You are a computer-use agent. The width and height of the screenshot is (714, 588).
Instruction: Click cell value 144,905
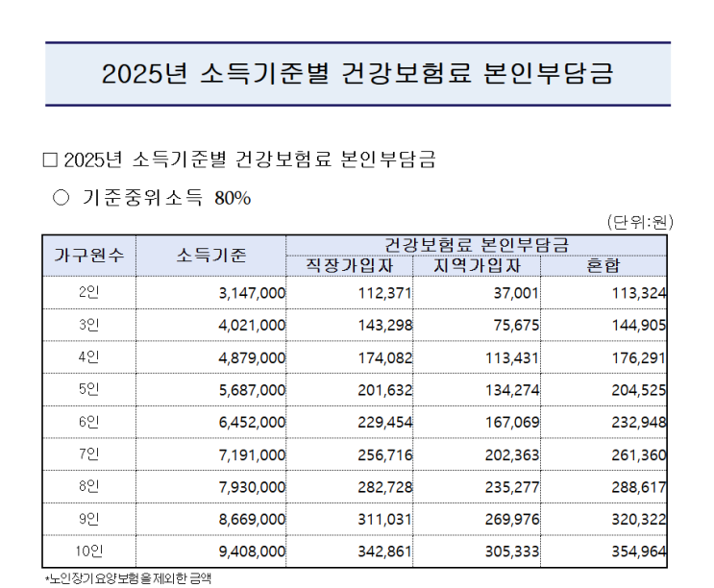639,326
